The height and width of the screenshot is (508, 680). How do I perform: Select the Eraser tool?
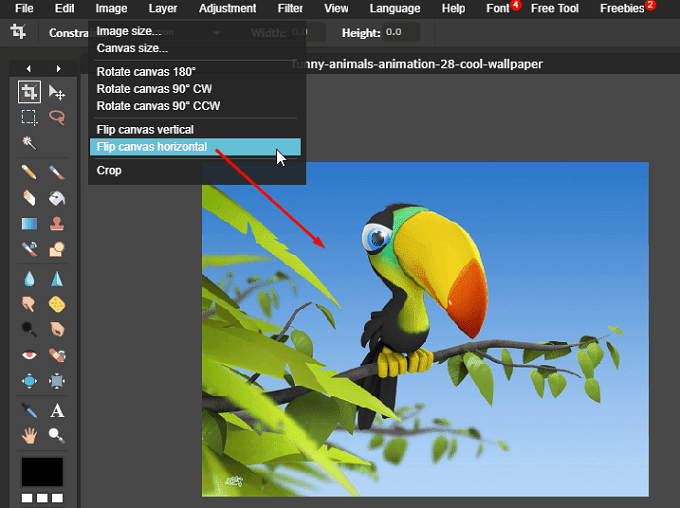click(29, 198)
